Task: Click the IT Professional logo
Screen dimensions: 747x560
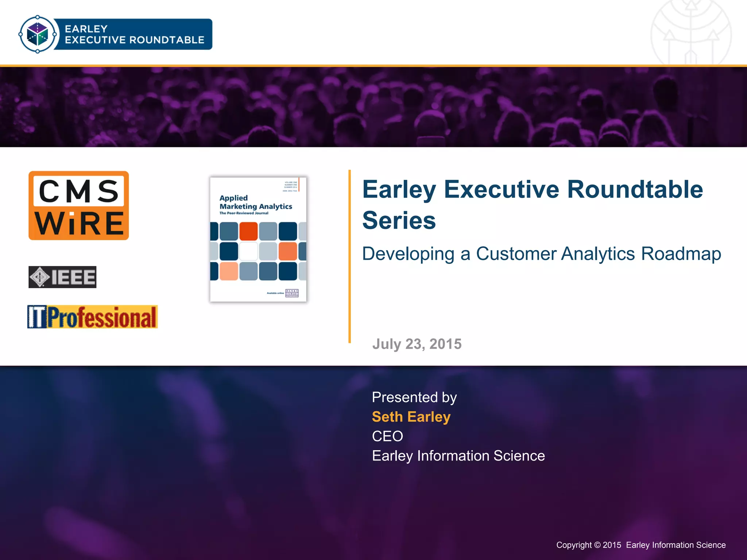Action: click(x=93, y=317)
